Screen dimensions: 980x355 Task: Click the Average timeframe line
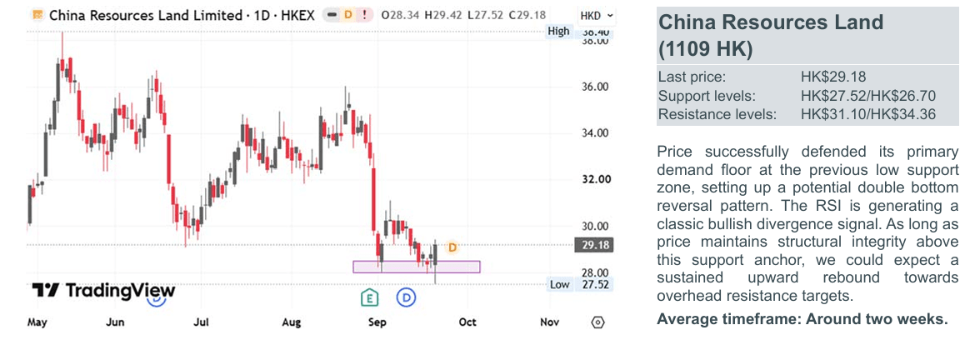(802, 318)
